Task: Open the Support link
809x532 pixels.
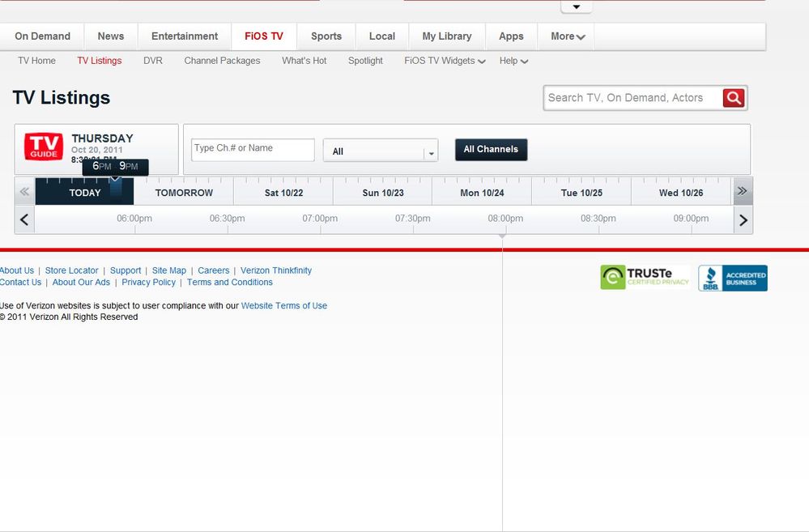Action: point(126,270)
